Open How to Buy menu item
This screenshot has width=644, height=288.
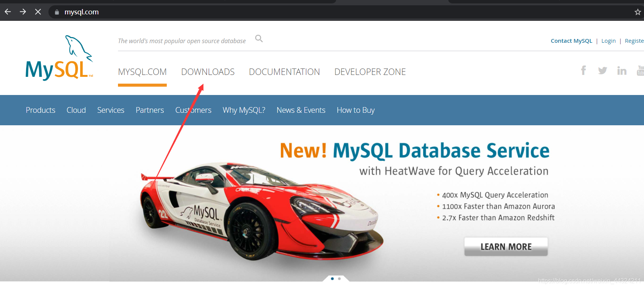point(355,110)
